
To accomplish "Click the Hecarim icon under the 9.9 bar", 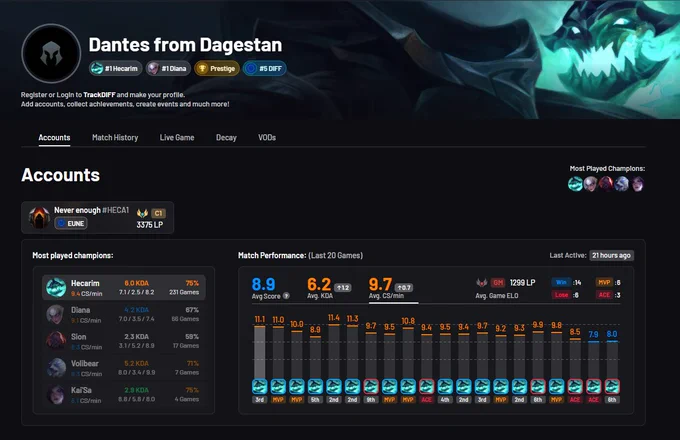I will pos(538,386).
